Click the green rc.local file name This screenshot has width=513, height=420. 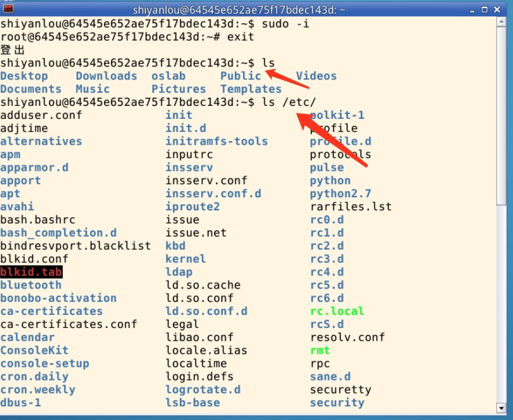tap(337, 311)
